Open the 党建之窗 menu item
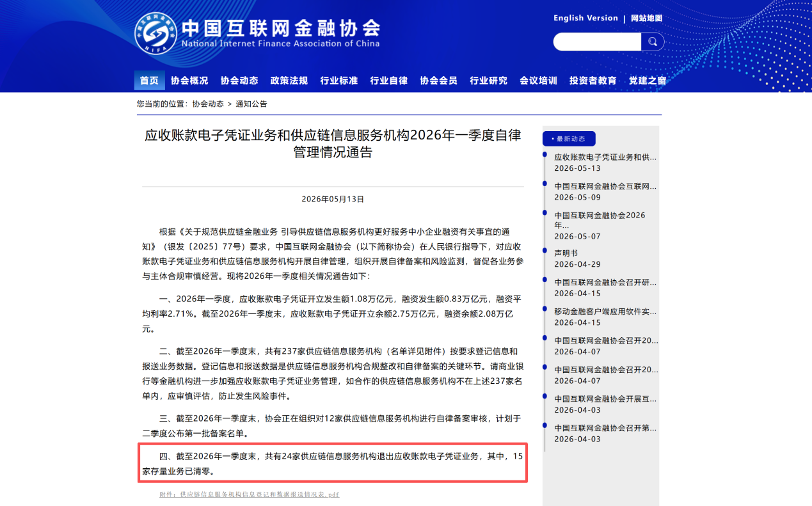 648,81
